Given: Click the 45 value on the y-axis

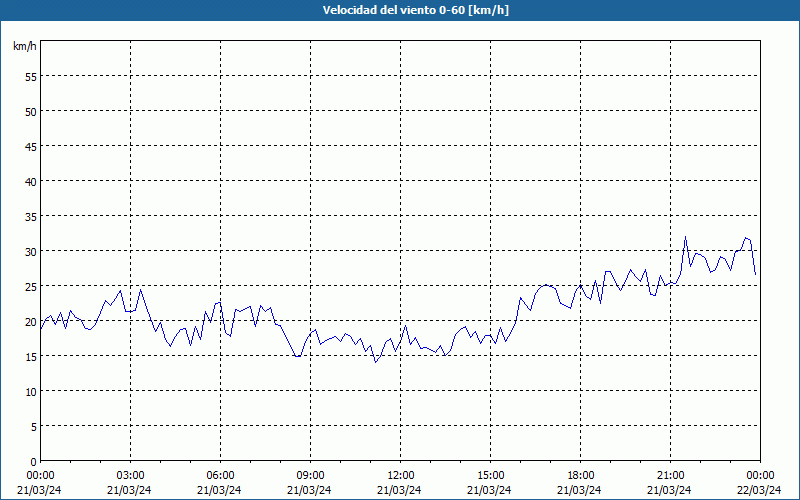Looking at the screenshot, I should click(x=31, y=147).
